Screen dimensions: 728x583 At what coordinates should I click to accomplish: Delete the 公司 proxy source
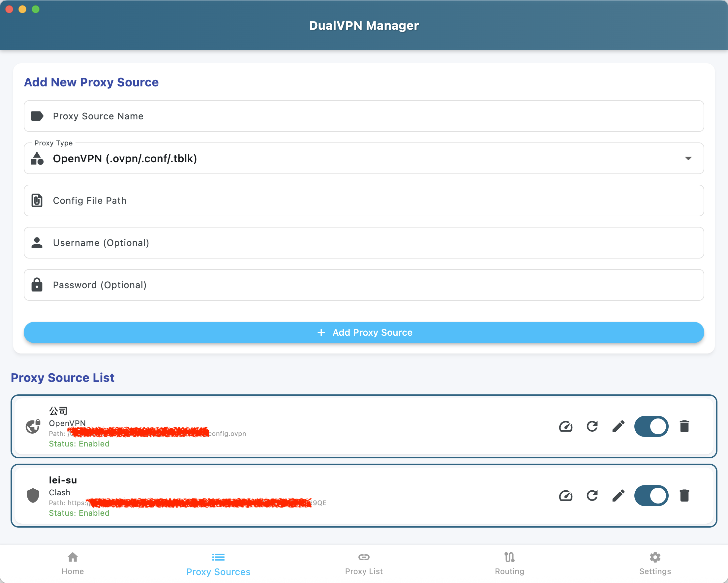(x=684, y=426)
